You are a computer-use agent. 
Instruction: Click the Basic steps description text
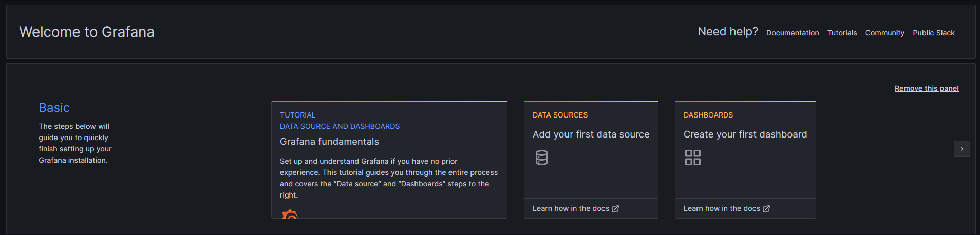(x=75, y=143)
